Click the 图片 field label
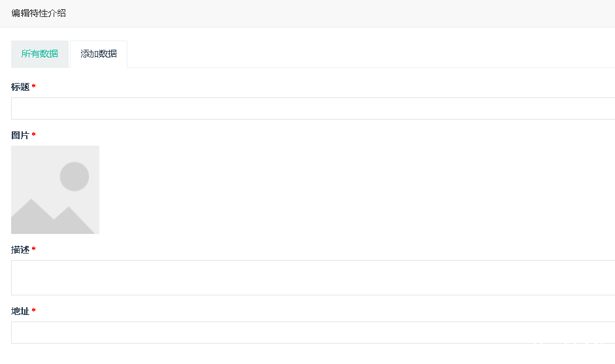 (x=20, y=135)
